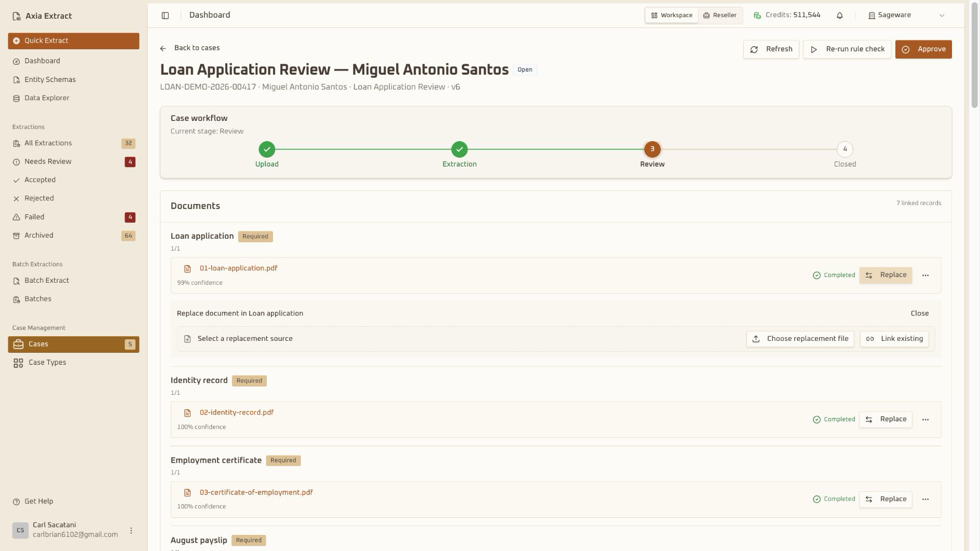Screen dimensions: 980x551
Task: Replace 03-certificate-of-employment.pdf document
Action: tap(886, 500)
